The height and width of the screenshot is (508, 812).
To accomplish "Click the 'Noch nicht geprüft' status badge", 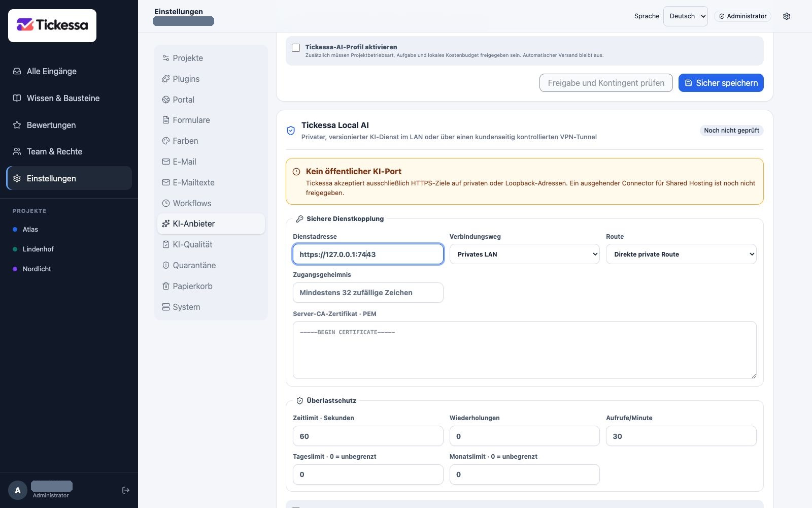I will tap(731, 131).
